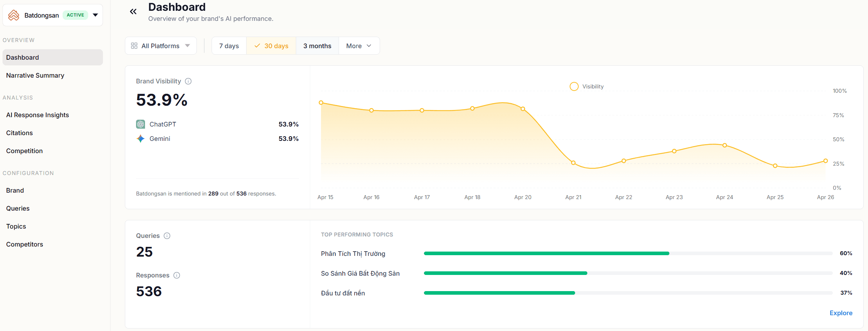Click the Apr 16 chart data point
The image size is (868, 331).
371,110
